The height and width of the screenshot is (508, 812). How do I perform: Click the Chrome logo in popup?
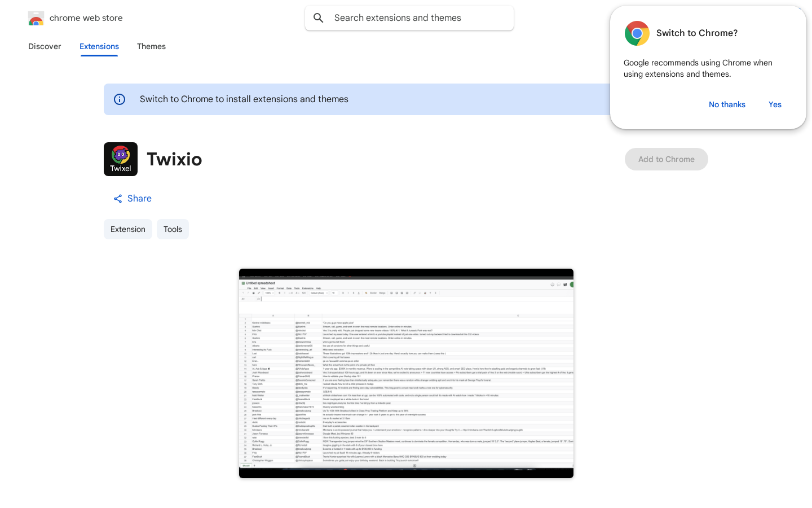(x=637, y=33)
